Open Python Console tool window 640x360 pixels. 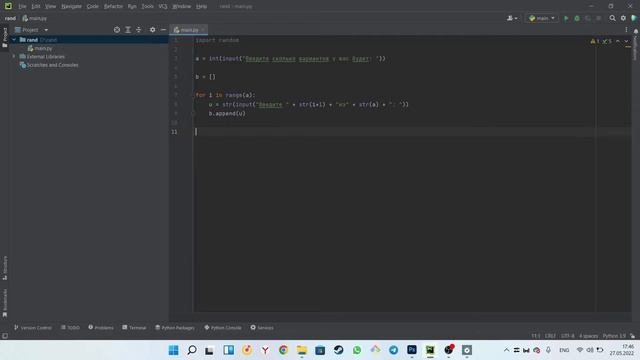223,328
